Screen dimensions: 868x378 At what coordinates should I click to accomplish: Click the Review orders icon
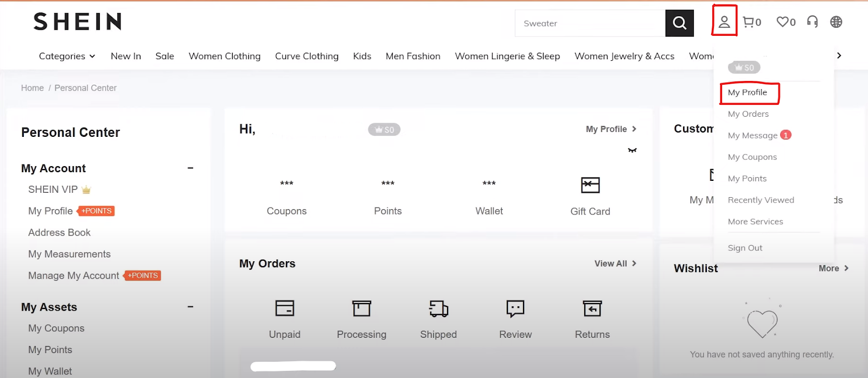515,308
